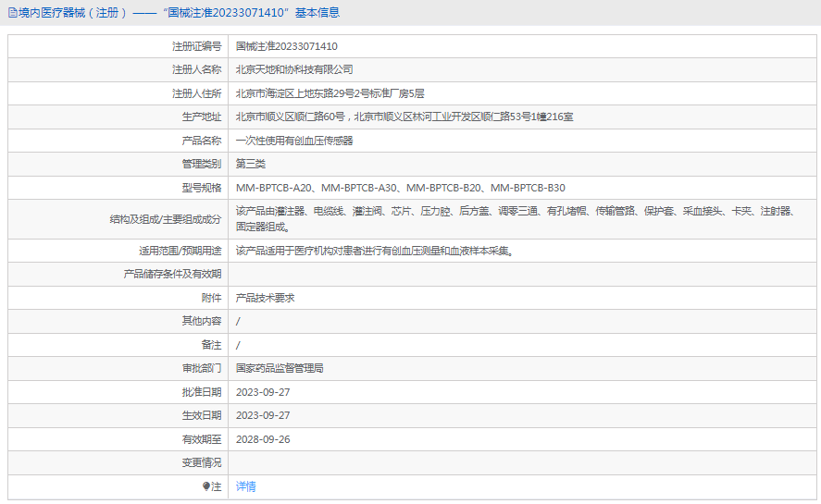This screenshot has height=504, width=821.
Task: Click the 管理类别 label
Action: [x=202, y=164]
